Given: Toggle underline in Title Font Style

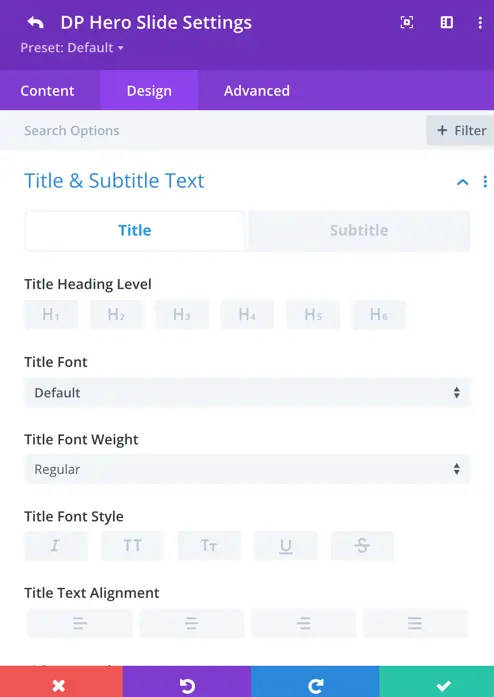Looking at the screenshot, I should click(285, 545).
